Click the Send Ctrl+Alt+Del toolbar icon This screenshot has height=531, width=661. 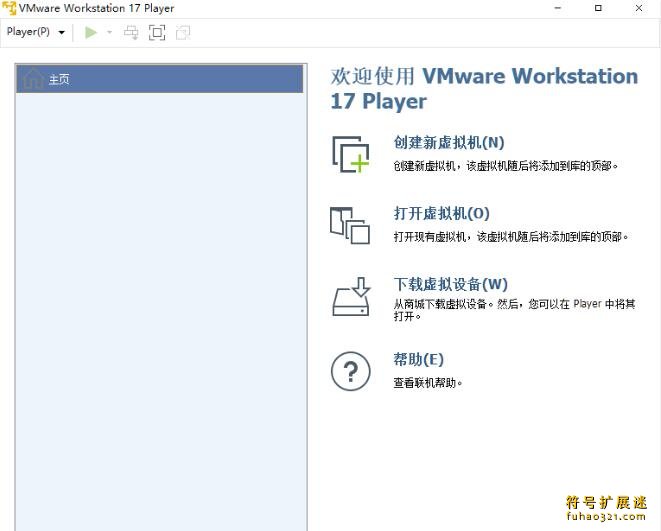tap(131, 32)
